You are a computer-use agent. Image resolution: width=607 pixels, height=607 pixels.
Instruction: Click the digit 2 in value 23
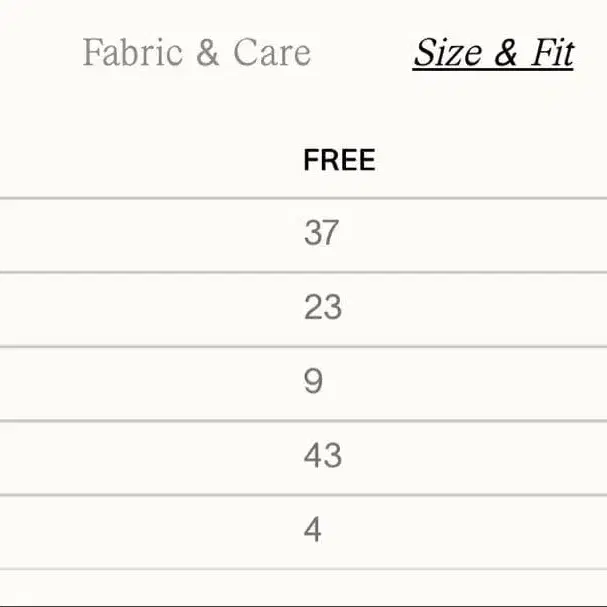[313, 307]
